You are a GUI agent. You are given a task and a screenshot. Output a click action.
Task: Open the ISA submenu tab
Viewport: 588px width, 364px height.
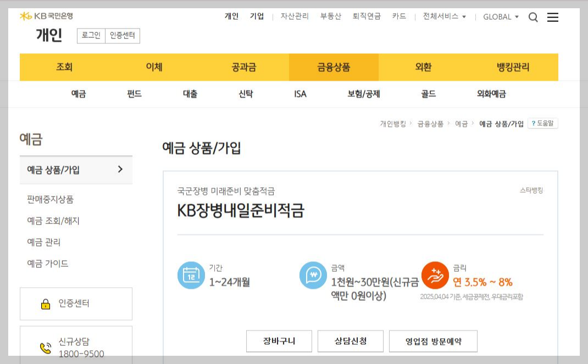tap(300, 94)
